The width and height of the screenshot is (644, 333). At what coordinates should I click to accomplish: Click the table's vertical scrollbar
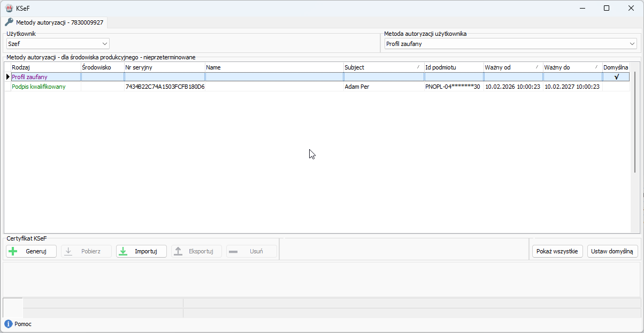pos(635,123)
